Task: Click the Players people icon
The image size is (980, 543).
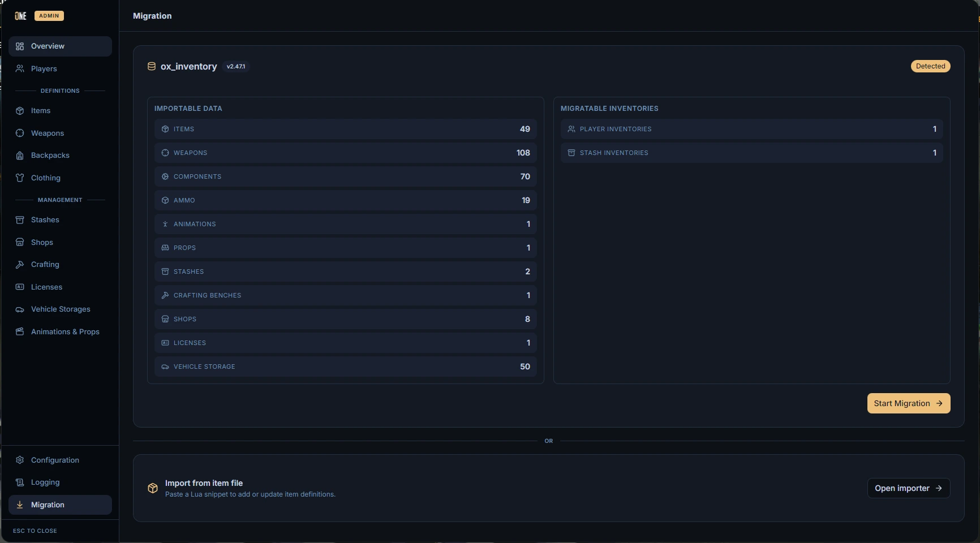Action: pos(20,68)
